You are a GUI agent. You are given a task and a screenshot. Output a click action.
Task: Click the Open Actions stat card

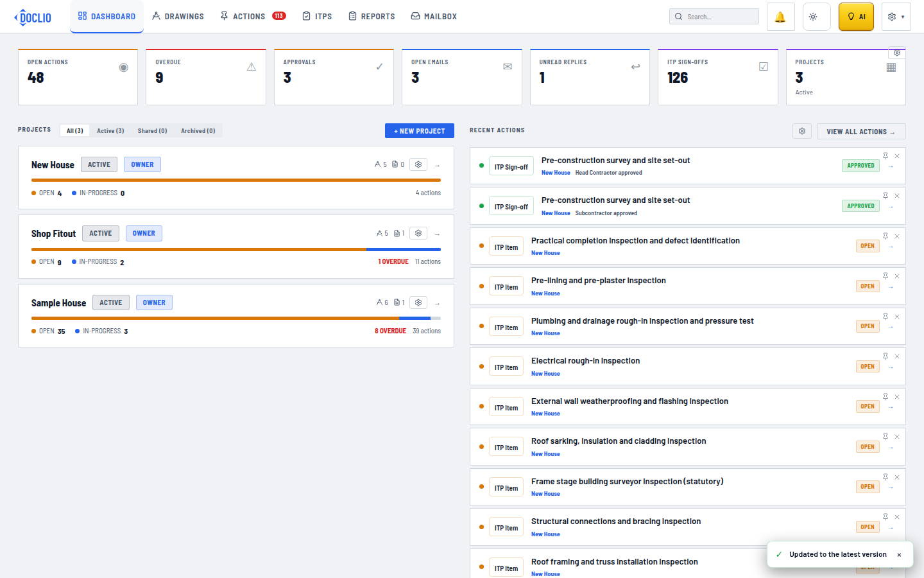click(x=78, y=77)
